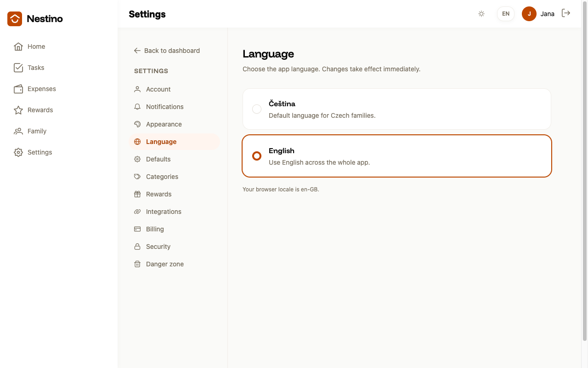Click the Categories tag icon
The image size is (588, 368).
tap(137, 177)
